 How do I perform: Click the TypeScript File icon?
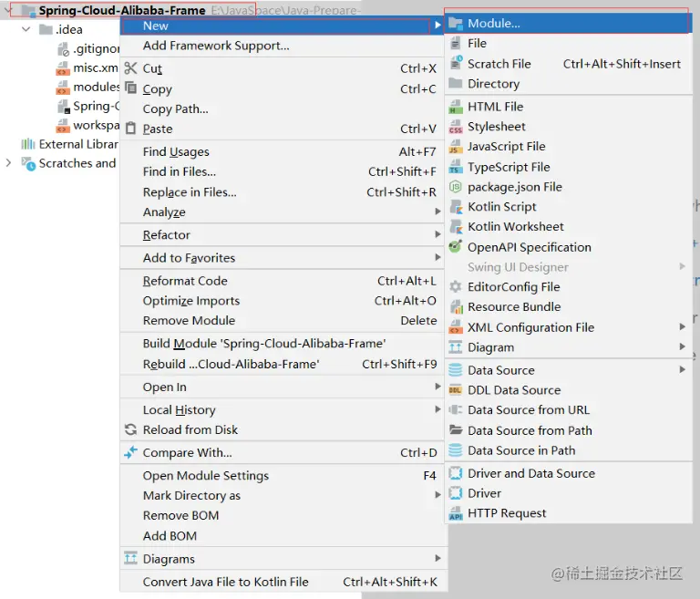point(456,167)
